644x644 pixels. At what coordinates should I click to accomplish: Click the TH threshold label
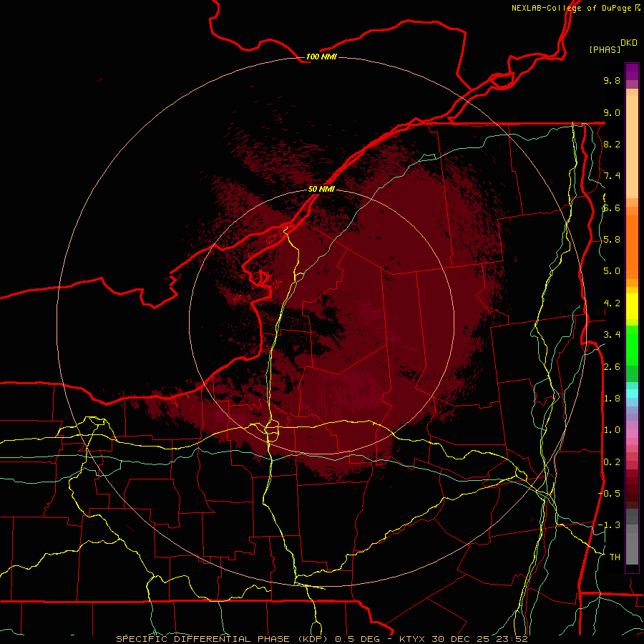pyautogui.click(x=615, y=557)
